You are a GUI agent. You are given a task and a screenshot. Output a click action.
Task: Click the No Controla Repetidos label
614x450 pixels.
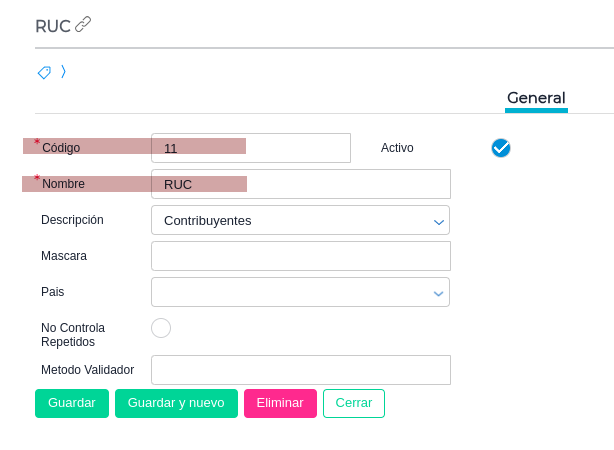[x=73, y=335]
